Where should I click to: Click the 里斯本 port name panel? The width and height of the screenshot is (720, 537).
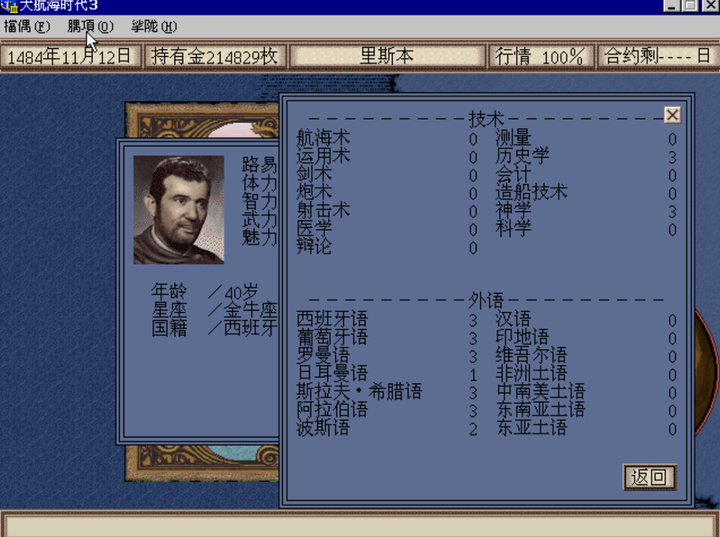tap(387, 57)
